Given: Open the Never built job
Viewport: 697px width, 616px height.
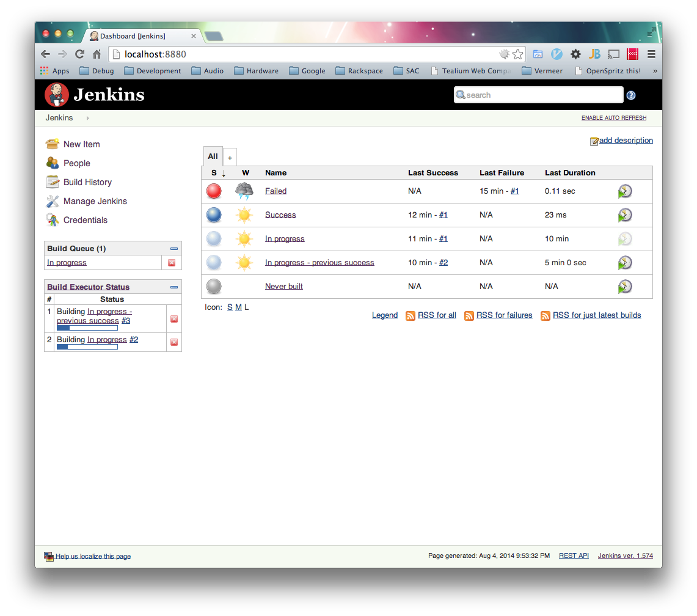Looking at the screenshot, I should pos(283,287).
